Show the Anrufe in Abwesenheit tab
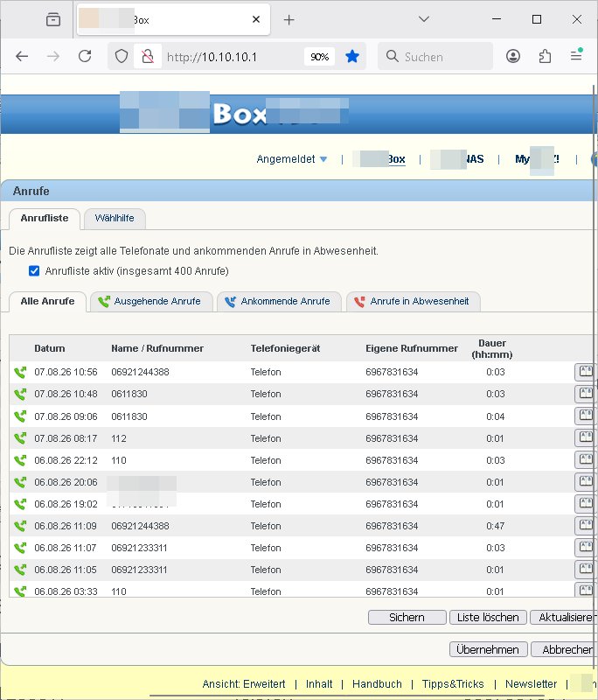The height and width of the screenshot is (700, 598). click(x=413, y=301)
